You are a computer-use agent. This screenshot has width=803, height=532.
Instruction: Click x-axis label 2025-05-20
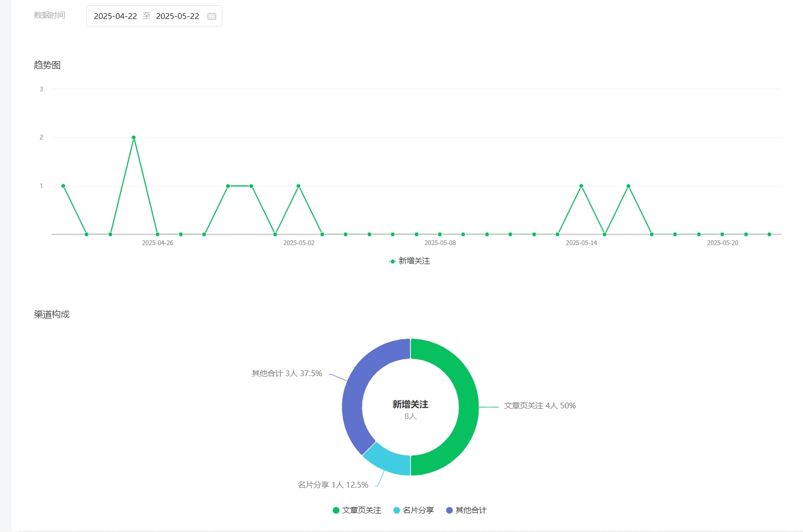point(723,243)
